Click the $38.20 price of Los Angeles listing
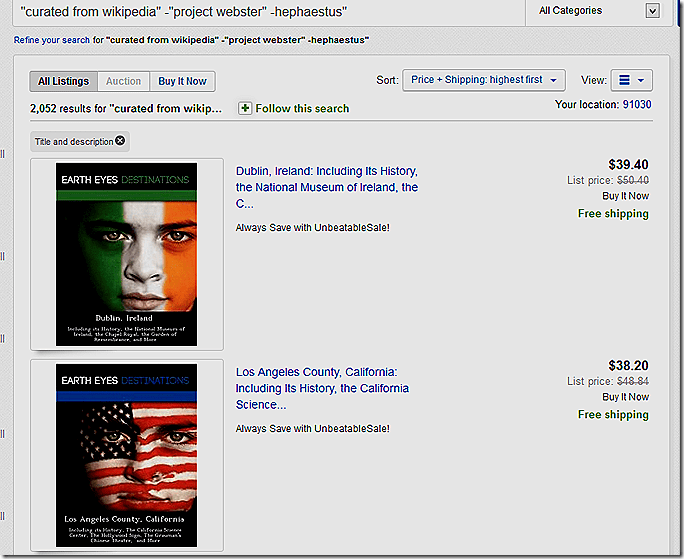This screenshot has width=684, height=559. [x=628, y=366]
